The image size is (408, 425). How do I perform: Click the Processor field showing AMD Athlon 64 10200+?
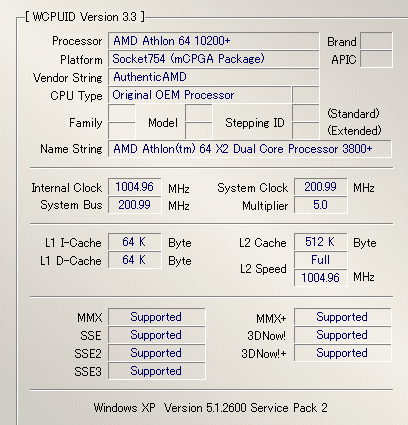coord(213,41)
